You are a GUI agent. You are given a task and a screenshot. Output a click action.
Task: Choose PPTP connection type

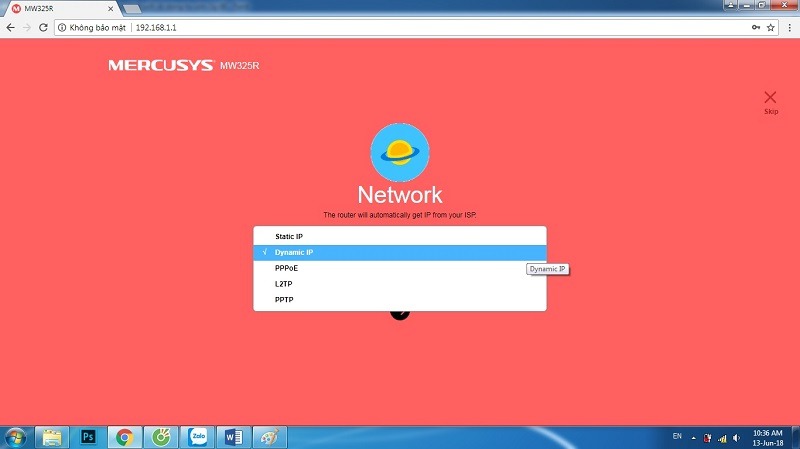pyautogui.click(x=399, y=300)
